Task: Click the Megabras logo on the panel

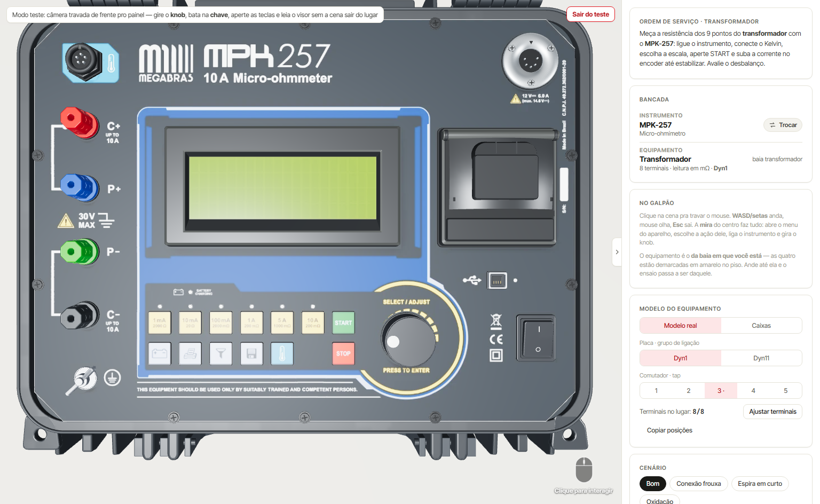Action: [x=166, y=64]
